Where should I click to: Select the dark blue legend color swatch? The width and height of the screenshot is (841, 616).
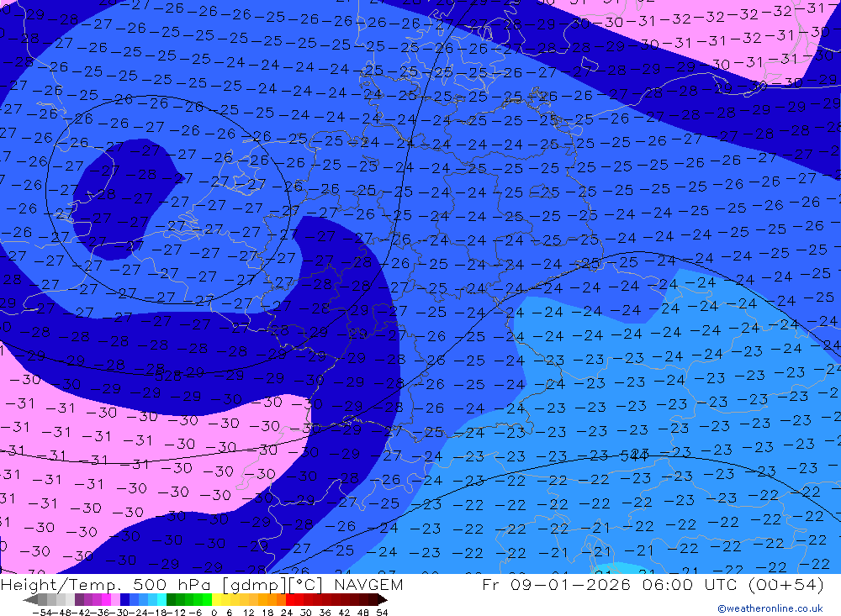point(124,600)
